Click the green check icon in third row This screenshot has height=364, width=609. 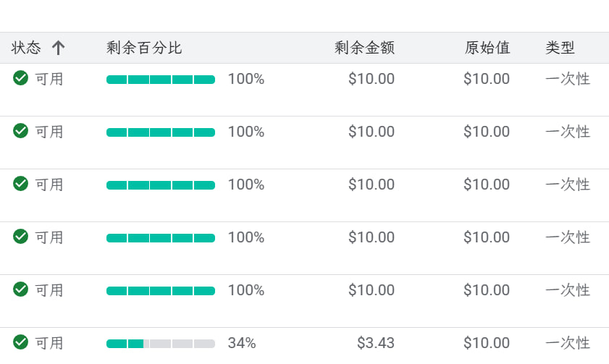point(20,184)
